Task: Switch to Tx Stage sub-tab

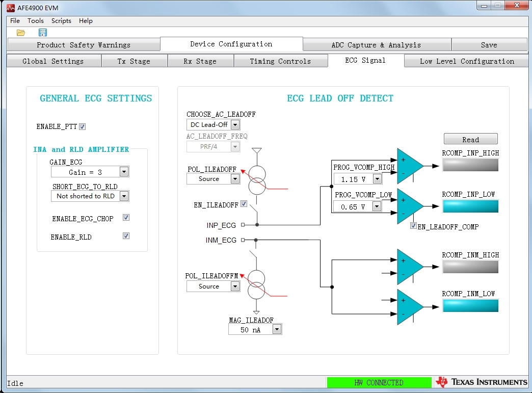Action: pyautogui.click(x=135, y=61)
